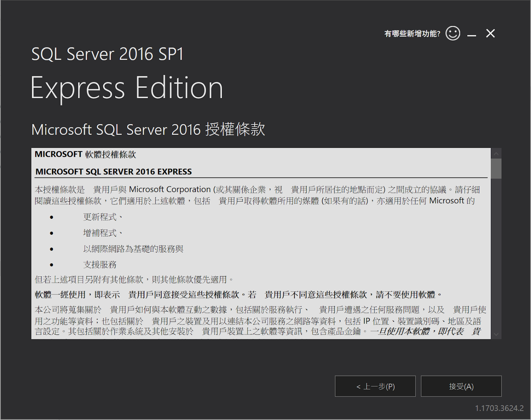Image resolution: width=531 pixels, height=420 pixels.
Task: Click the line 但若上述項目另附有其他條款
Action: (134, 279)
